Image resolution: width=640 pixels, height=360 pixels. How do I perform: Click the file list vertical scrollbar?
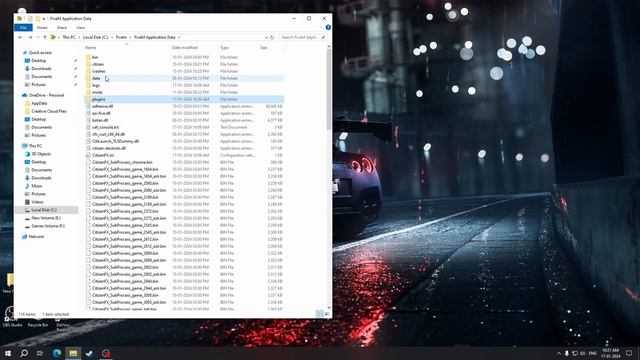coord(329,90)
